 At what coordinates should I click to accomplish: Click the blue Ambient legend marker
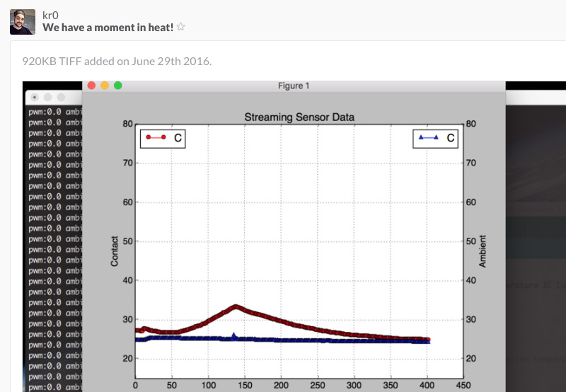[x=429, y=137]
